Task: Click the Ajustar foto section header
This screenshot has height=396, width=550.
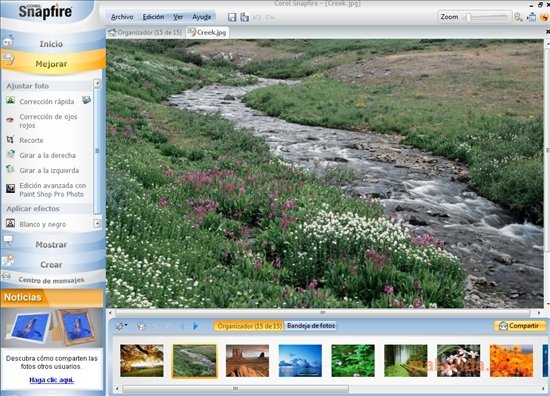Action: click(x=28, y=86)
